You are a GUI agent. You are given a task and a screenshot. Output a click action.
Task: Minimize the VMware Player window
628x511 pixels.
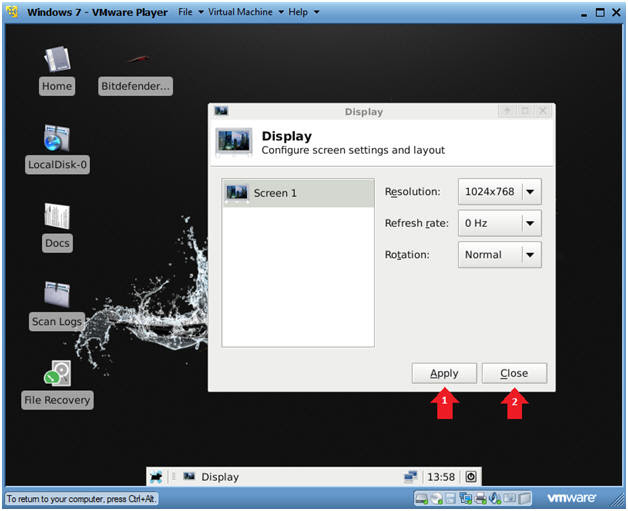pyautogui.click(x=584, y=13)
